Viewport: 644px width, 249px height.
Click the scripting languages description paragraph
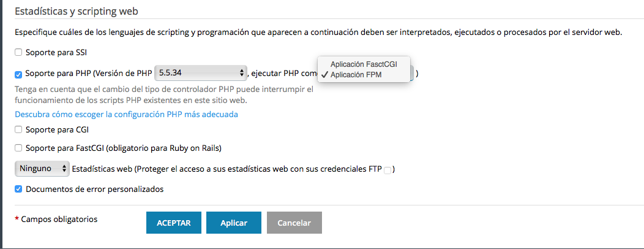point(318,31)
